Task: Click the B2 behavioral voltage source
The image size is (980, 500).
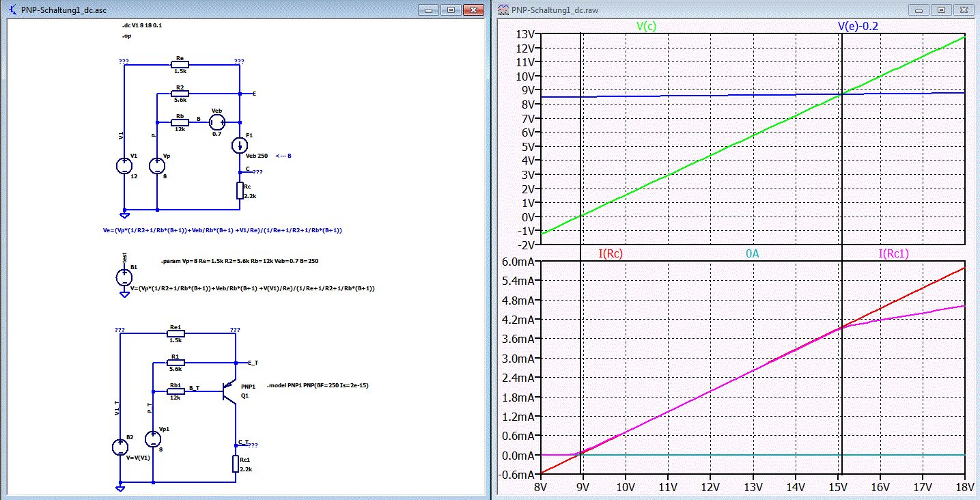Action: [120, 447]
